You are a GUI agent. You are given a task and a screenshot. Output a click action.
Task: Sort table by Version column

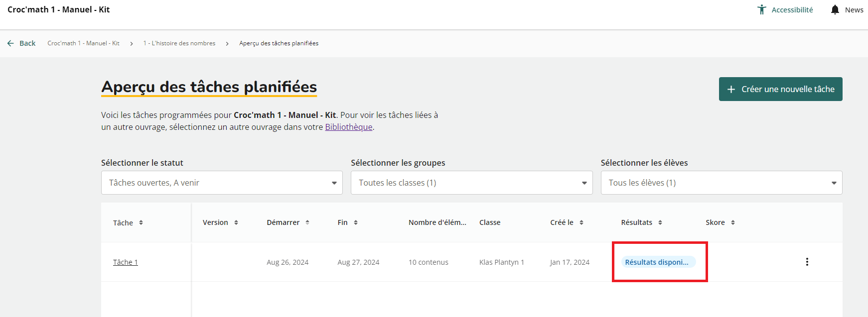coord(236,222)
